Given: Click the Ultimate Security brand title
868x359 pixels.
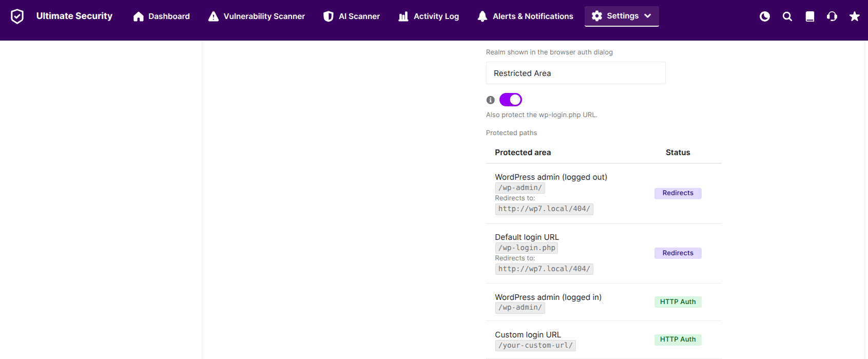Looking at the screenshot, I should point(74,16).
